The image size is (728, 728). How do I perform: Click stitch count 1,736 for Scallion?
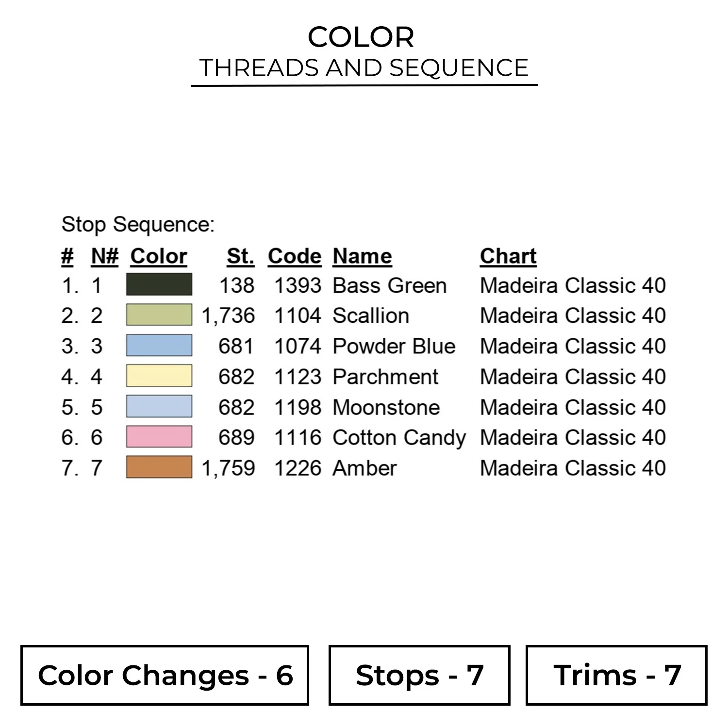pos(228,316)
